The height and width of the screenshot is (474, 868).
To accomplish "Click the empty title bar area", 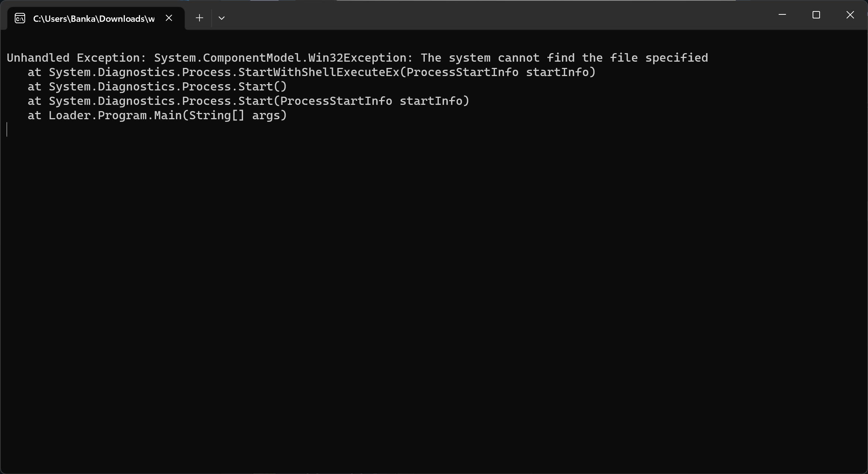I will 480,15.
